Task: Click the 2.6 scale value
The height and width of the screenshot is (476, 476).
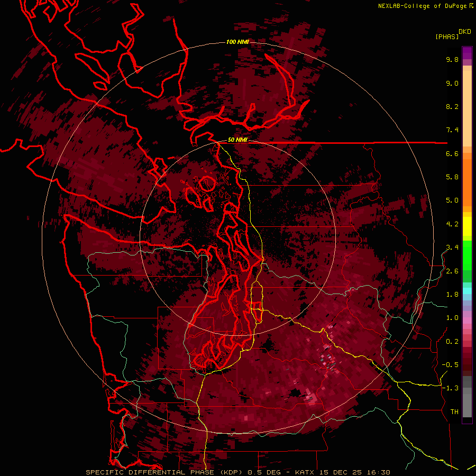Action: [452, 271]
